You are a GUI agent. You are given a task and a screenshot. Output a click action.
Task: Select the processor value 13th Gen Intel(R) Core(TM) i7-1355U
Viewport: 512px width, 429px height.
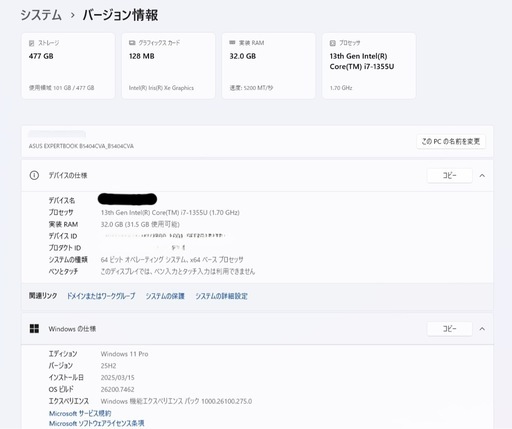170,212
